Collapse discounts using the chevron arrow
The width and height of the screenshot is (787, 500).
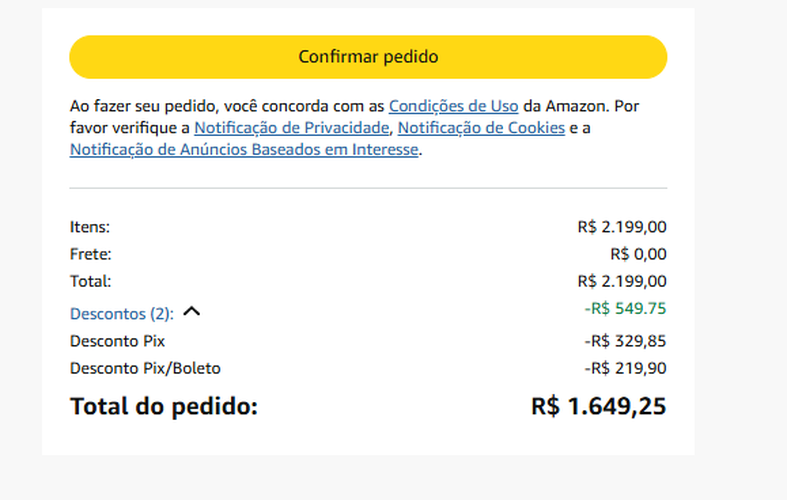click(192, 312)
